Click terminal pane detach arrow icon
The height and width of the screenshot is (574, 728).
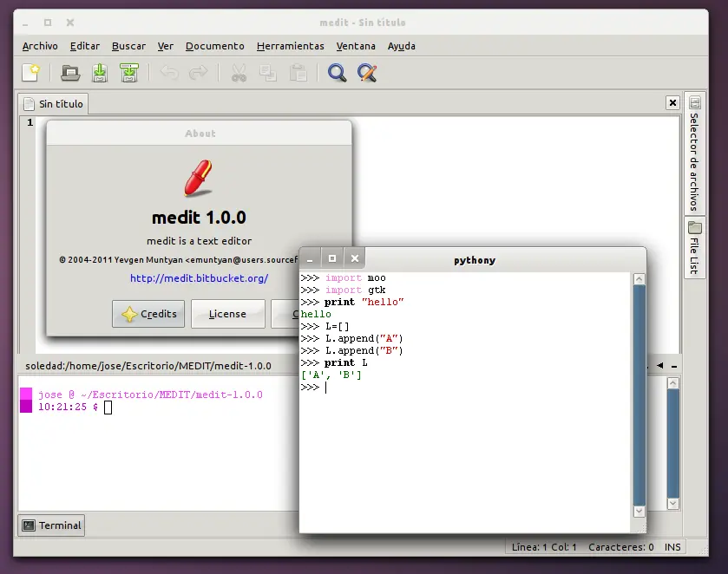(659, 366)
